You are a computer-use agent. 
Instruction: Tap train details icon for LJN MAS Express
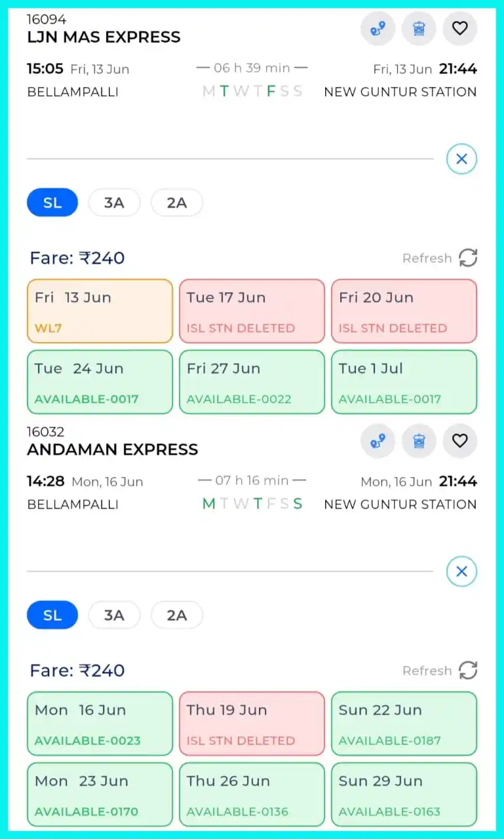point(419,28)
